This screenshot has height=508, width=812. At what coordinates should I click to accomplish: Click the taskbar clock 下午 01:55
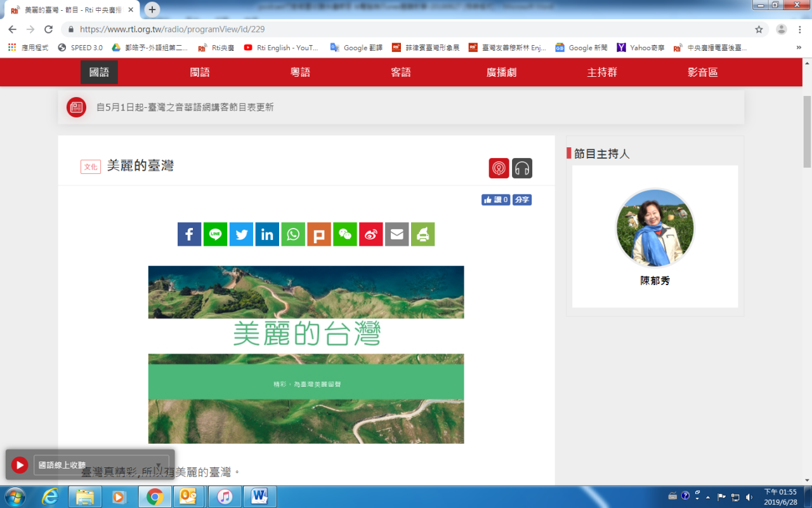tap(780, 497)
